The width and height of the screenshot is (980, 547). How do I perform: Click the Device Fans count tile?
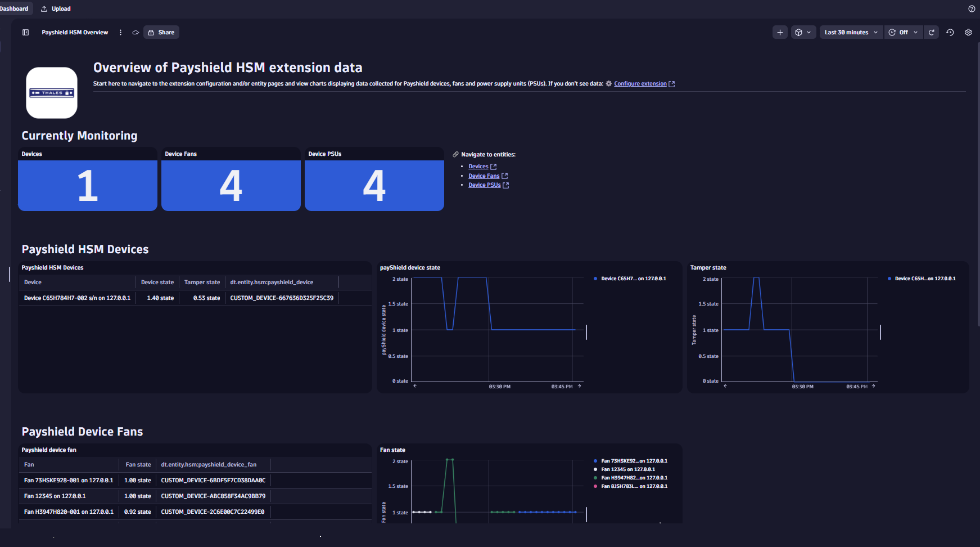(x=231, y=185)
